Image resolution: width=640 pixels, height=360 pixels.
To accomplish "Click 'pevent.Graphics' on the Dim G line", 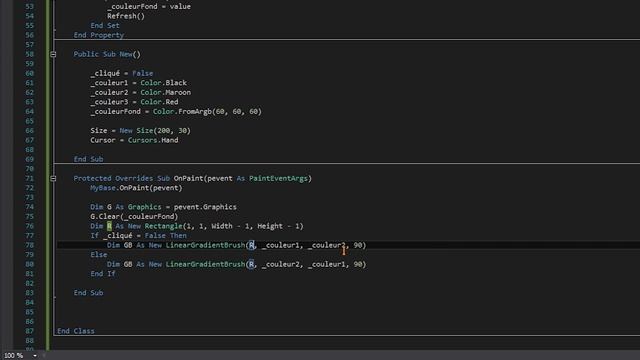I will (205, 207).
